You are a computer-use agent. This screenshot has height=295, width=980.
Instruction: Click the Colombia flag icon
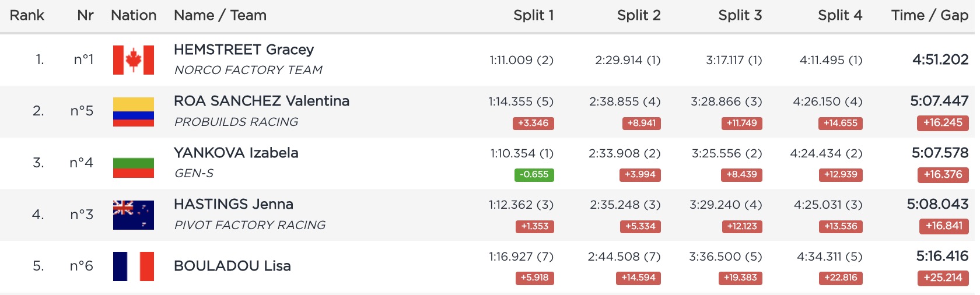pyautogui.click(x=134, y=112)
